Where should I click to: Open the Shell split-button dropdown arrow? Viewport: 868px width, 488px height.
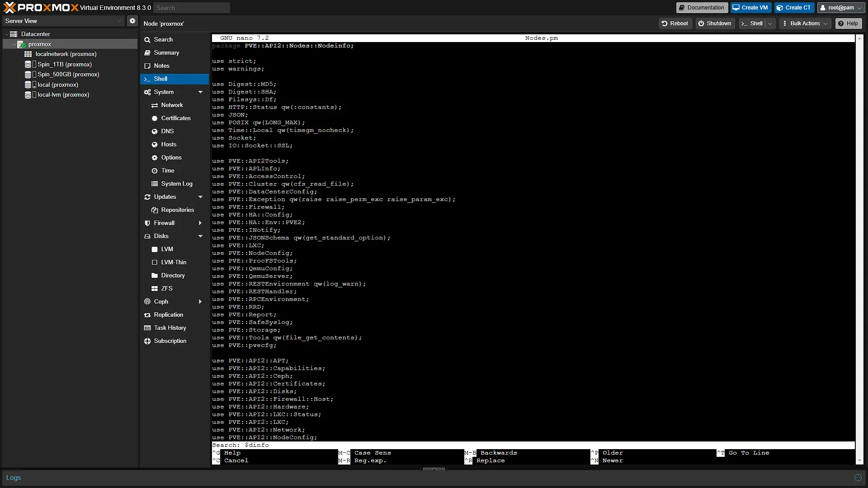click(770, 23)
